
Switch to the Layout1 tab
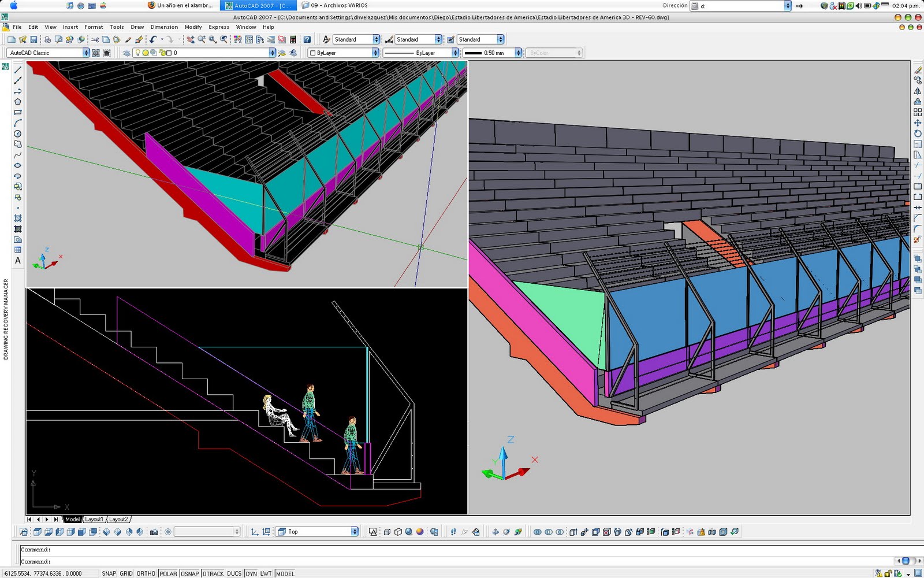point(94,519)
